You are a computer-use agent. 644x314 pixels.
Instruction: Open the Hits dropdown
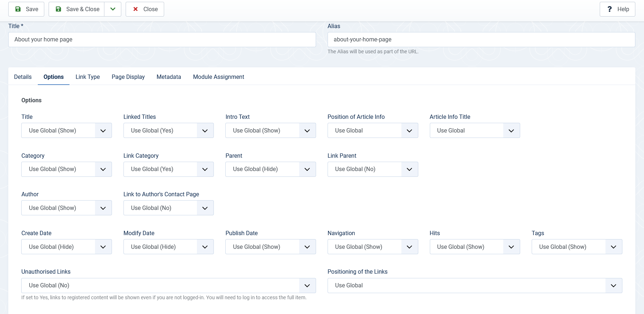click(475, 247)
